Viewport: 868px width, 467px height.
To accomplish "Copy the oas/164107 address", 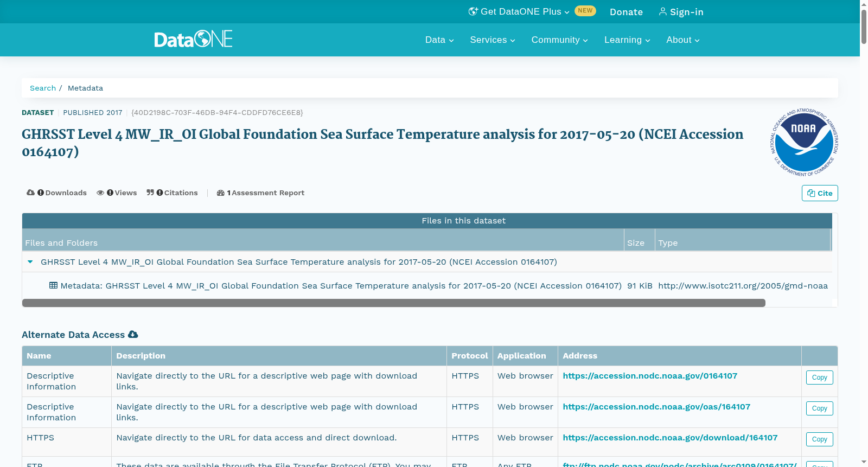I will click(x=819, y=408).
